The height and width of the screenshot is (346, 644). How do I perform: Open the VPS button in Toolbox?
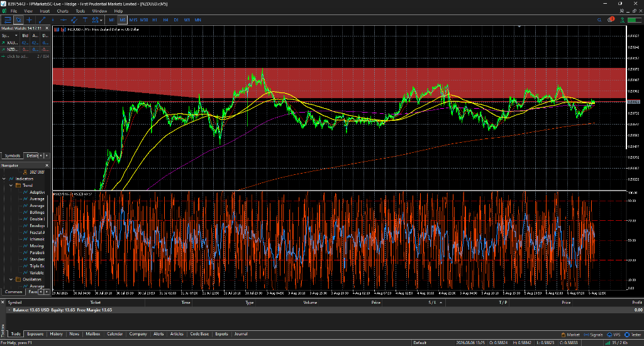614,335
